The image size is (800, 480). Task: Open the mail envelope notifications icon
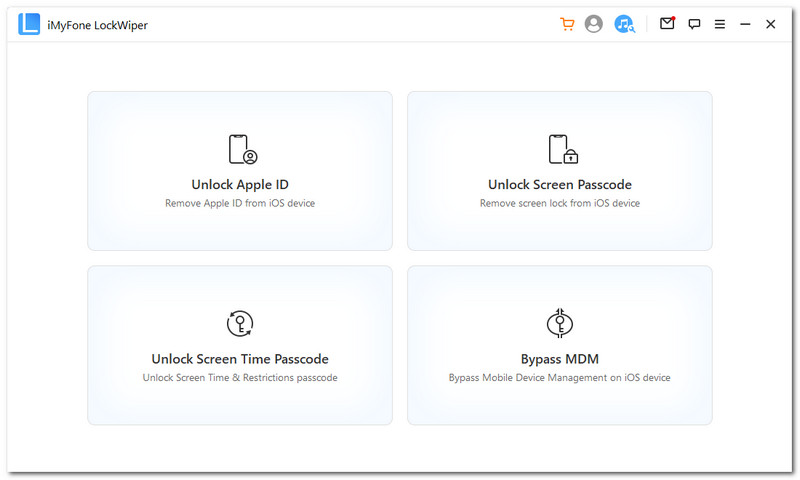pyautogui.click(x=667, y=24)
